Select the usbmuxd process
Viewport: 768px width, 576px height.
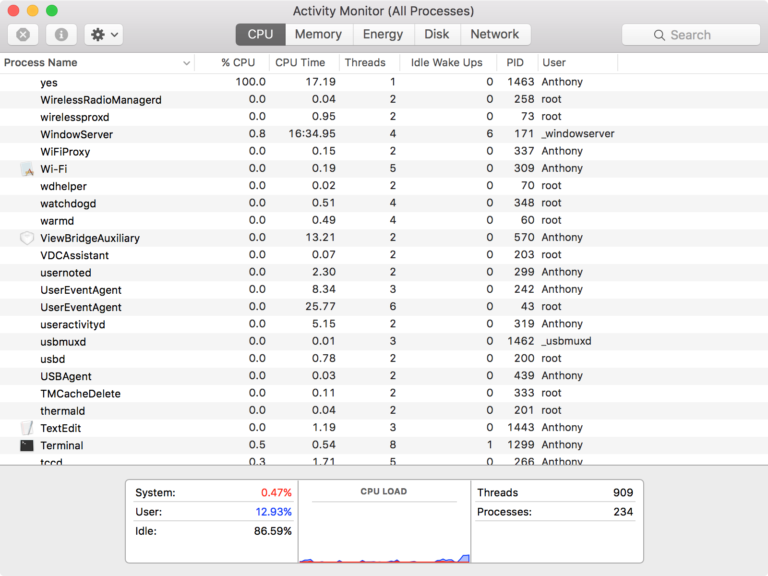pos(384,342)
